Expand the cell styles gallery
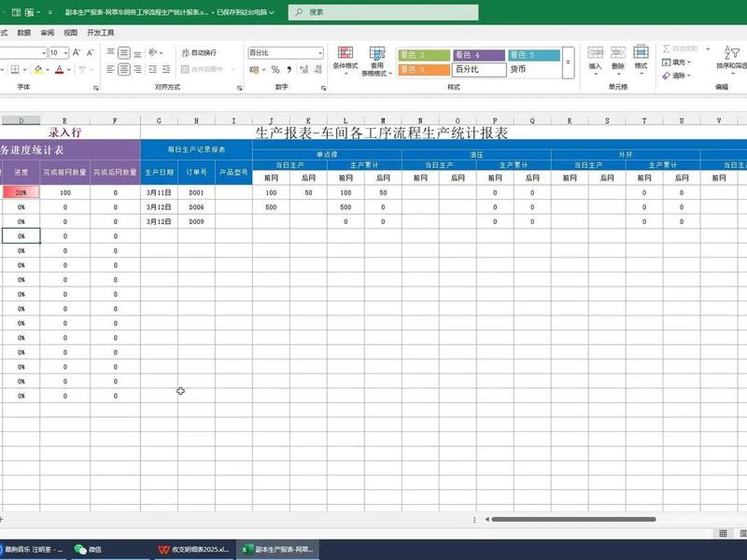The image size is (747, 560). coord(568,63)
